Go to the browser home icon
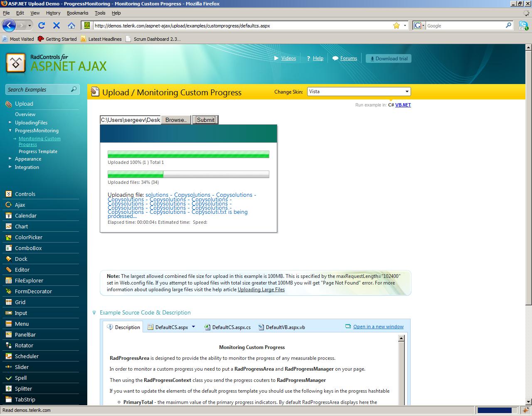532x416 pixels. click(71, 25)
